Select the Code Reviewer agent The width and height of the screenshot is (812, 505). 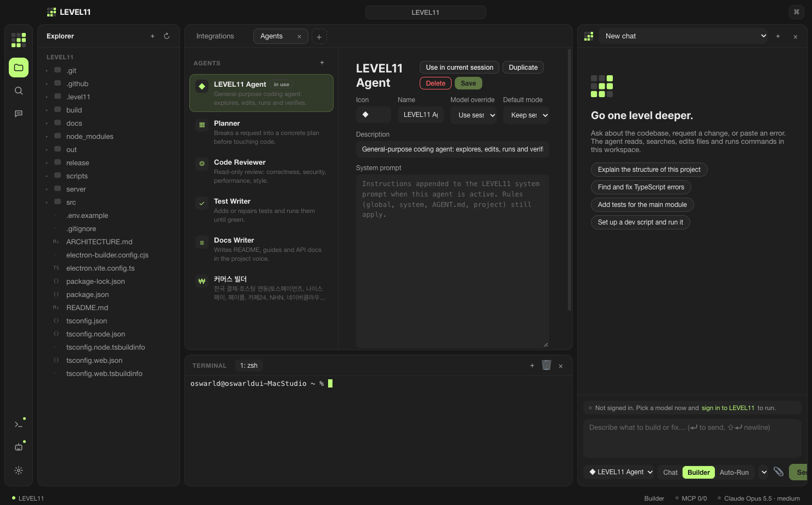click(261, 171)
